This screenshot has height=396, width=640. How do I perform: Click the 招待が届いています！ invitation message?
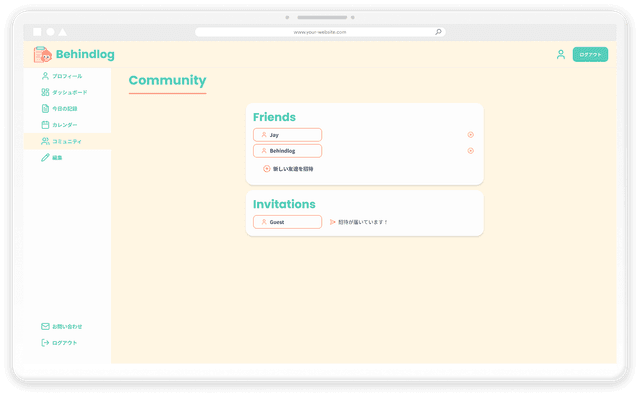coord(359,222)
